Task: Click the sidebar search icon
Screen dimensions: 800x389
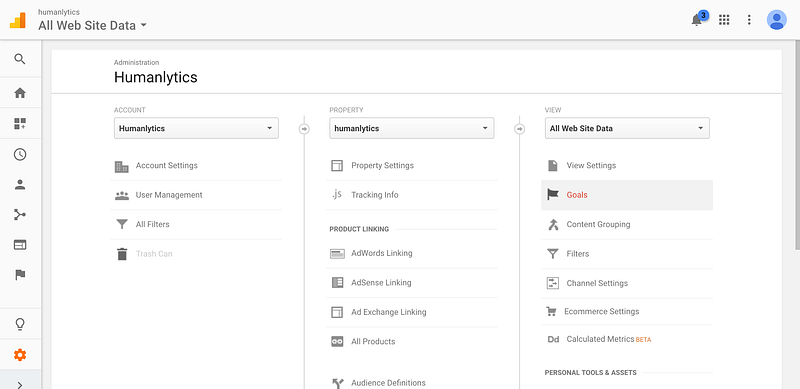Action: click(20, 59)
